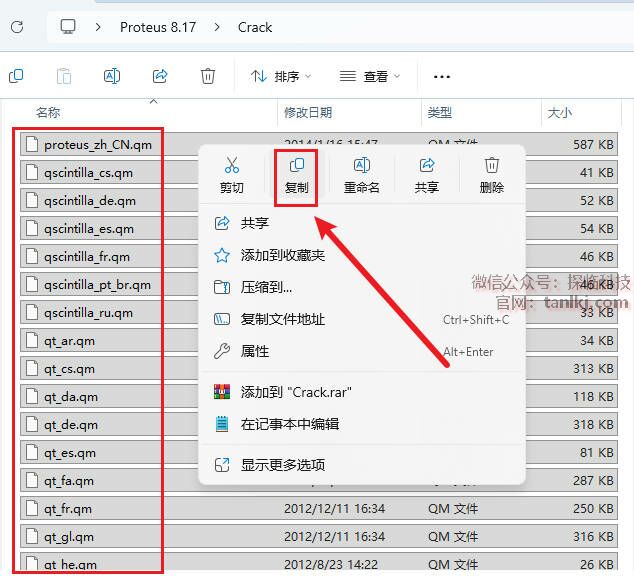Click the file icon of qt_gl.qm
Viewport: 634px width, 576px height.
(x=32, y=536)
